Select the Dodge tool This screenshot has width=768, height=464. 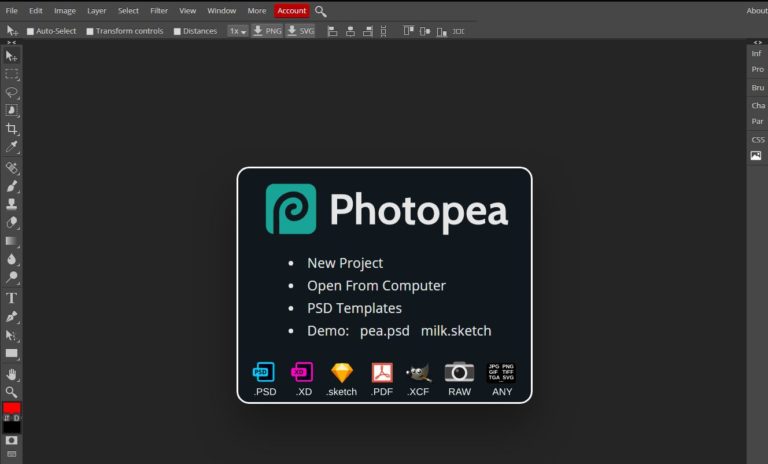tap(11, 277)
